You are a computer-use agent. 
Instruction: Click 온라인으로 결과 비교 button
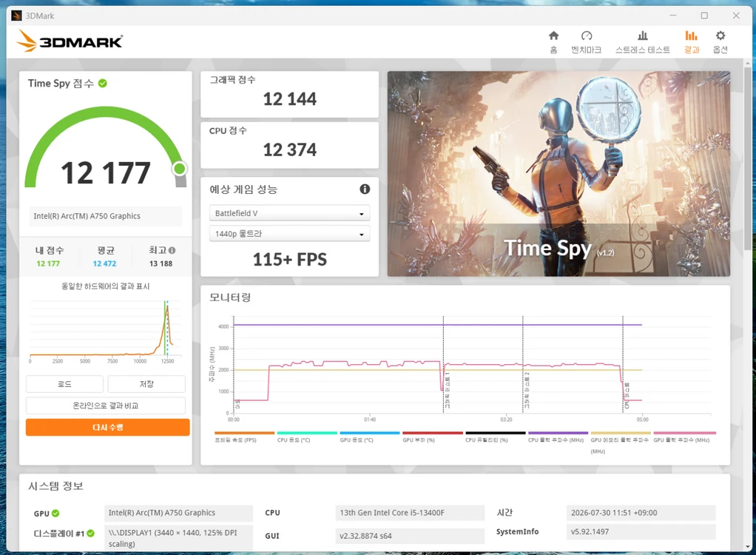tap(106, 406)
